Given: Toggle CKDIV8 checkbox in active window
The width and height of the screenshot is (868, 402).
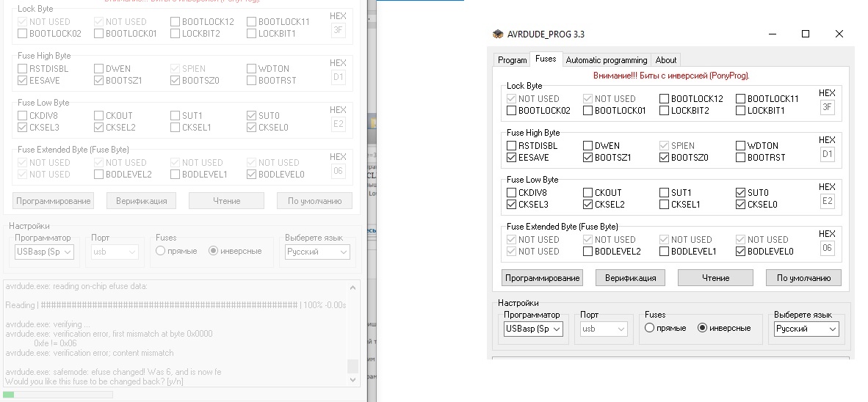Looking at the screenshot, I should (x=512, y=193).
